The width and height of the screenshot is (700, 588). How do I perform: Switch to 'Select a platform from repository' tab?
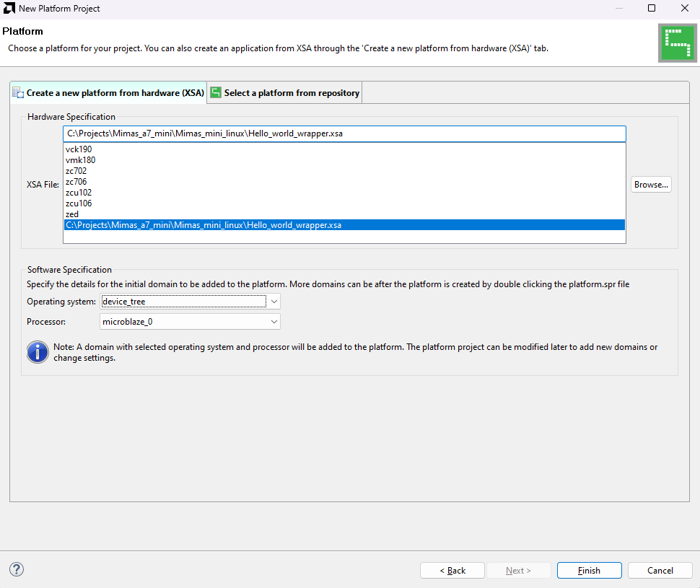coord(285,93)
